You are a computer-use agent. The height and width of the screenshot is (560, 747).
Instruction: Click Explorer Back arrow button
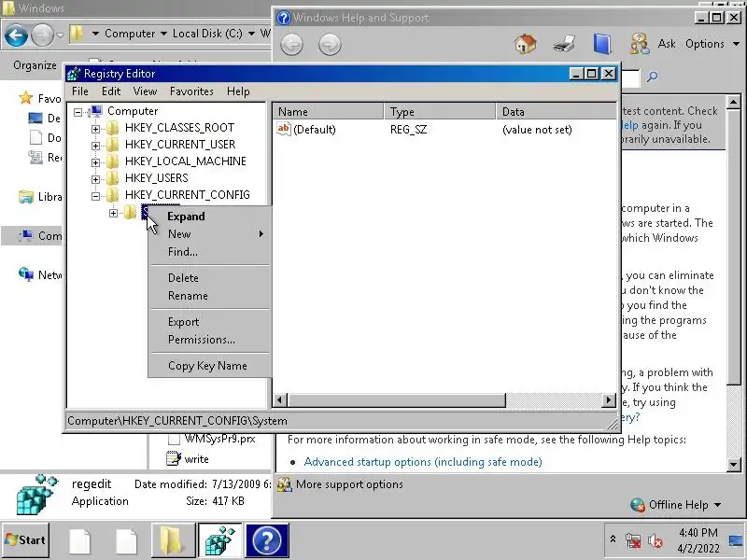coord(16,35)
